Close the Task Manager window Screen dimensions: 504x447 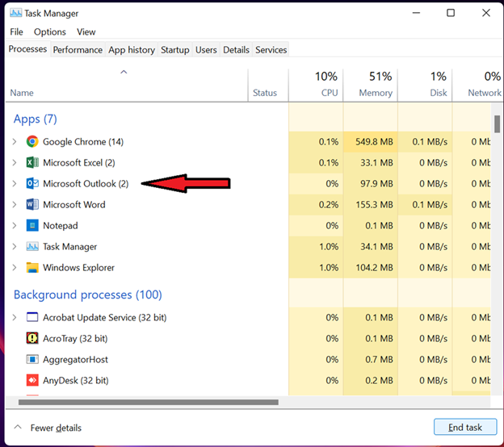tap(486, 13)
